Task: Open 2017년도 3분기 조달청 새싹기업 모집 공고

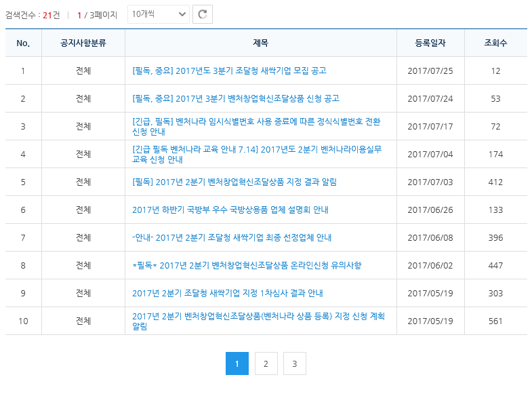Action: 229,71
